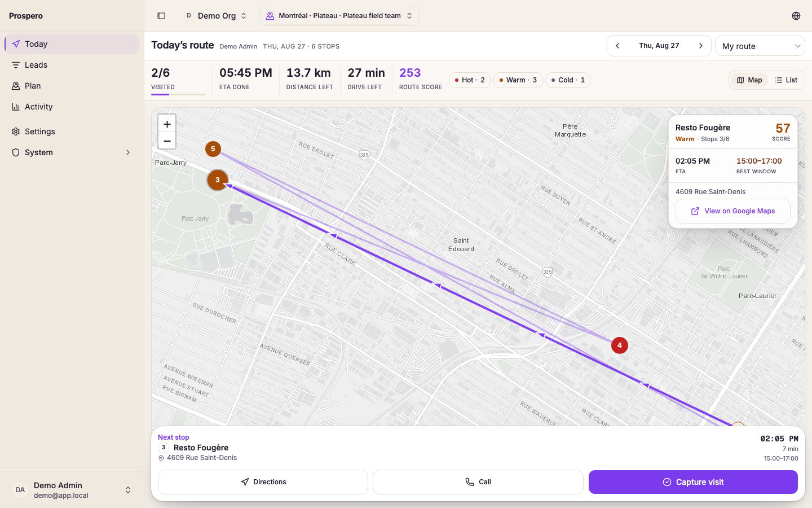This screenshot has height=508, width=812.
Task: Open the Demo Admin account menu
Action: point(72,490)
